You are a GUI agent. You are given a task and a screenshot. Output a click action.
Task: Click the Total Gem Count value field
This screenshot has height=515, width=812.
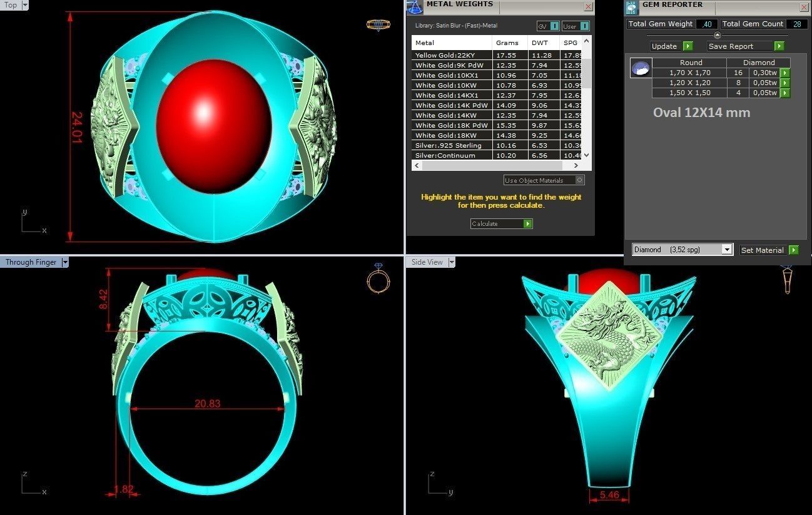797,24
